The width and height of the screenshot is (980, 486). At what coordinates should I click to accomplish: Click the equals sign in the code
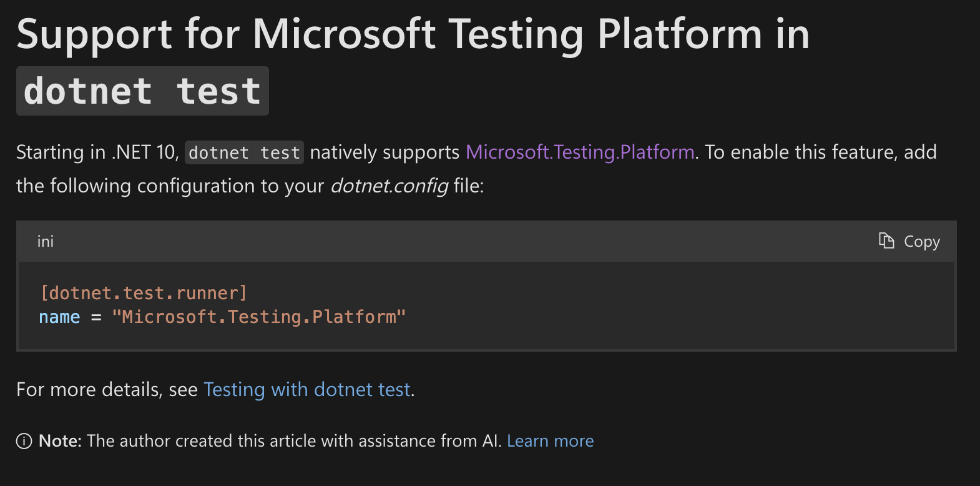point(96,317)
